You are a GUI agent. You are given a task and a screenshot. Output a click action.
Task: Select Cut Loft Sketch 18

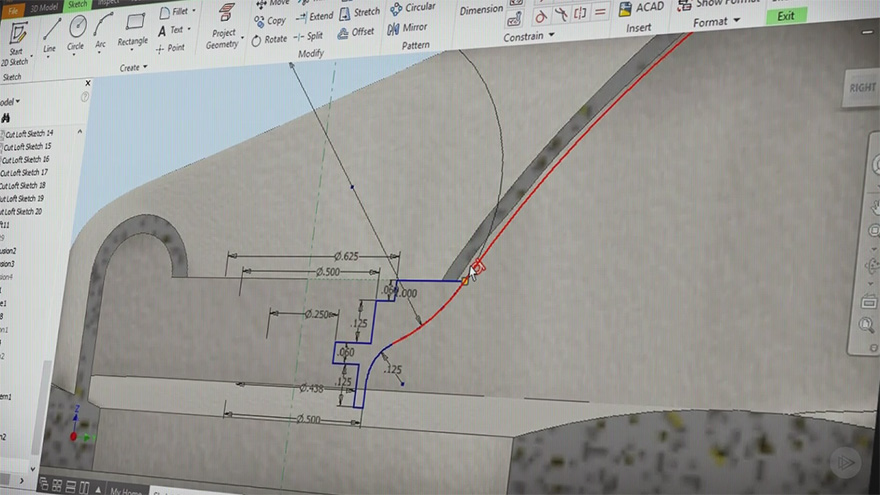(x=23, y=186)
